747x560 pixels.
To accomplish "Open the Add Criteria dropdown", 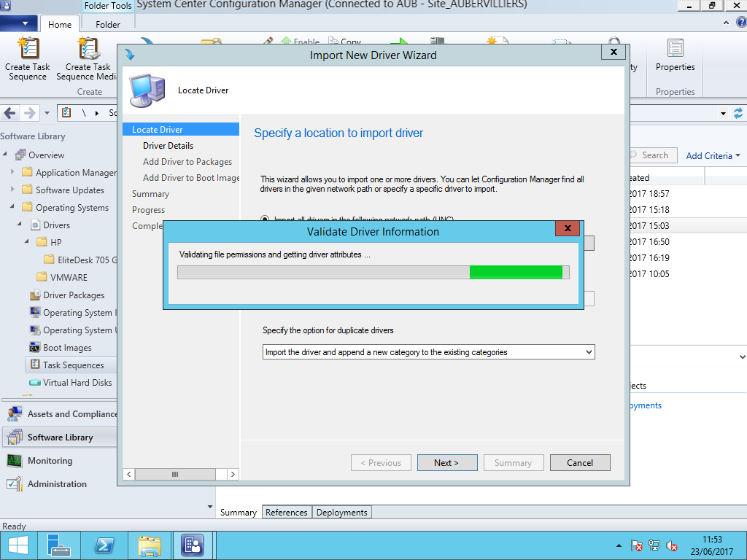I will [713, 156].
